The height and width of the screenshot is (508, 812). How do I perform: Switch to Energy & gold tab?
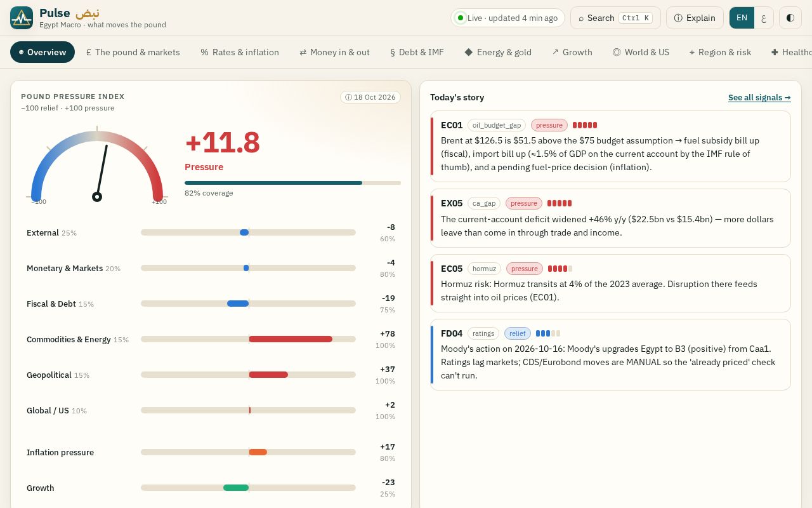click(498, 52)
